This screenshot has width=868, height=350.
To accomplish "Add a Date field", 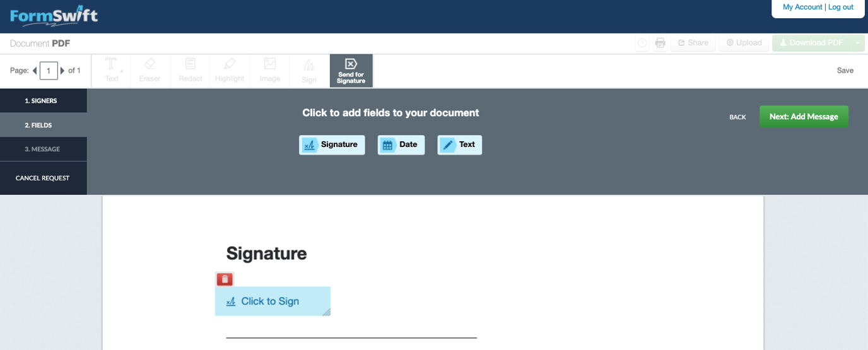I will (x=401, y=144).
